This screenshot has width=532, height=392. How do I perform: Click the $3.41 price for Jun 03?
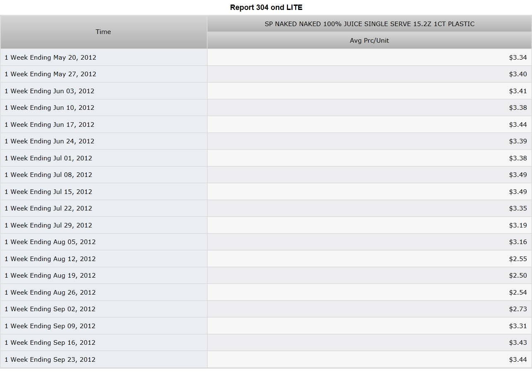click(518, 91)
